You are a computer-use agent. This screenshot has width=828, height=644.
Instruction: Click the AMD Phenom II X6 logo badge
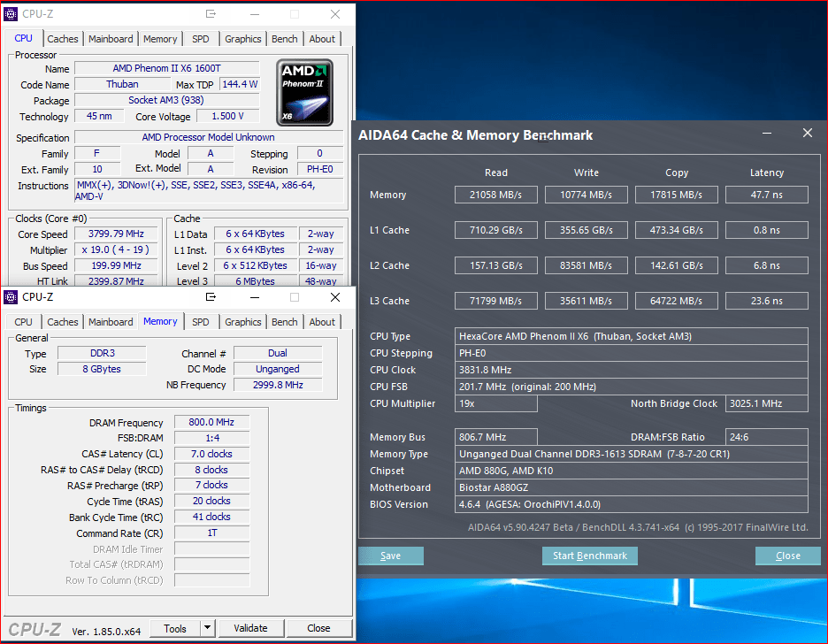coord(304,92)
